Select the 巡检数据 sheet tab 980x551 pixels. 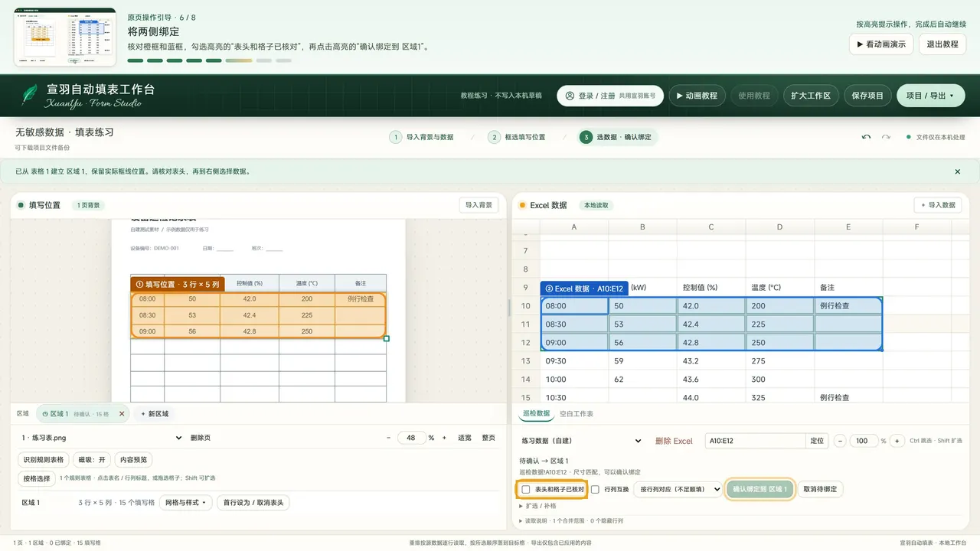point(536,413)
